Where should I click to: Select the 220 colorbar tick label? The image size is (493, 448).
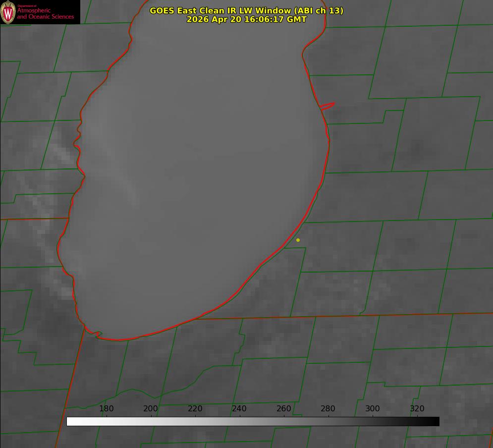tap(195, 408)
